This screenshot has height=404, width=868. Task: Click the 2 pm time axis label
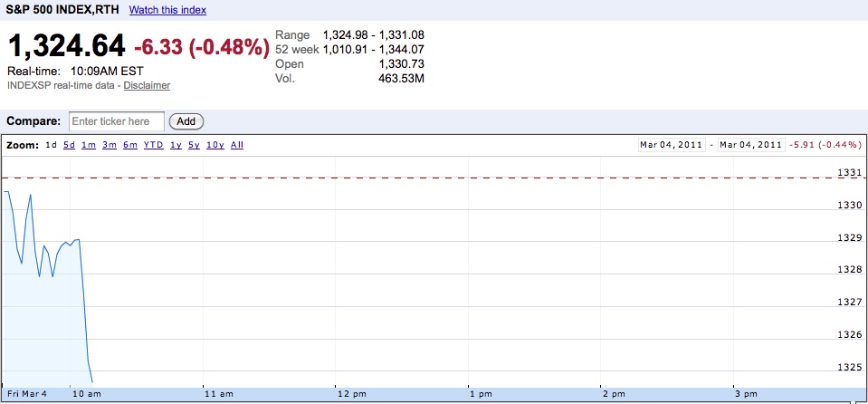pyautogui.click(x=615, y=394)
